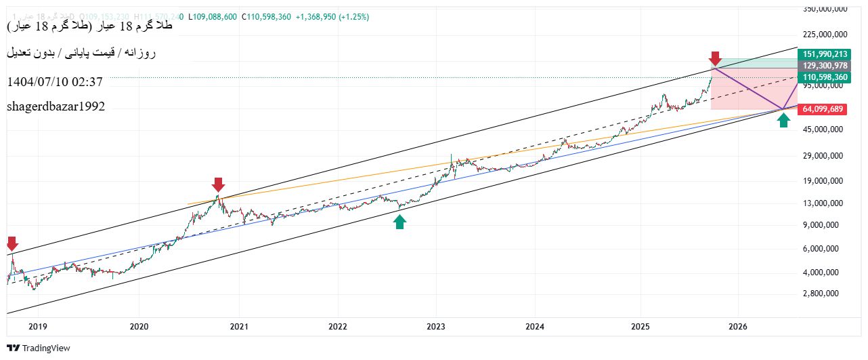Click the 2020 year marker
Image resolution: width=868 pixels, height=360 pixels.
click(x=139, y=327)
